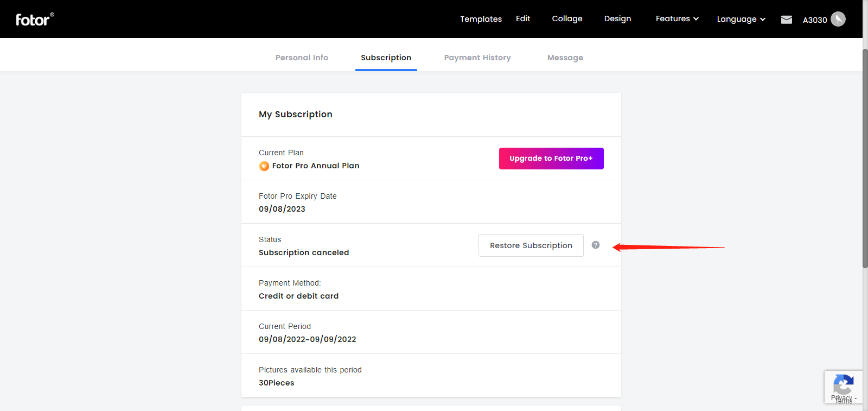Click the 'Current Plan' label
The image size is (868, 411).
click(281, 153)
